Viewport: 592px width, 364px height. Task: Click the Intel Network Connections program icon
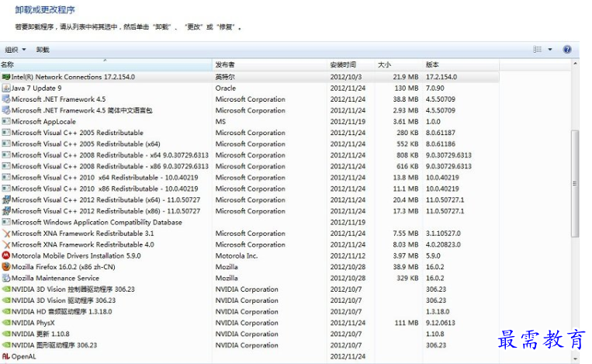(x=6, y=77)
